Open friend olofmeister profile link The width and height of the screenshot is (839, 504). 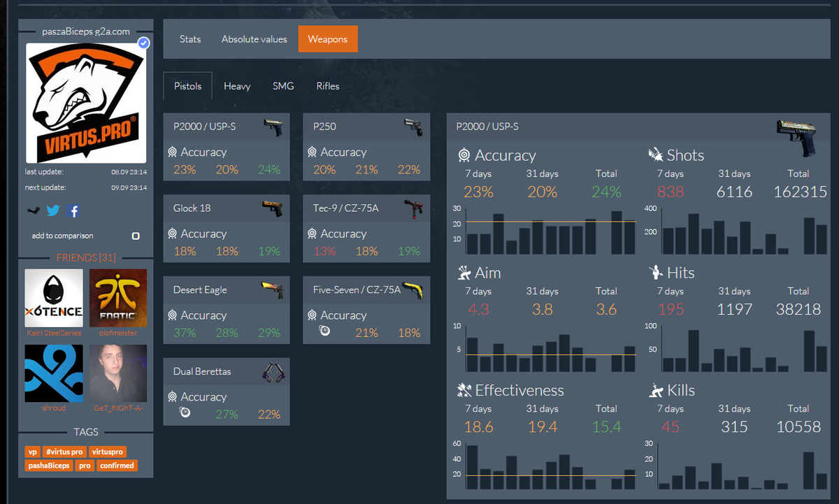point(118,333)
